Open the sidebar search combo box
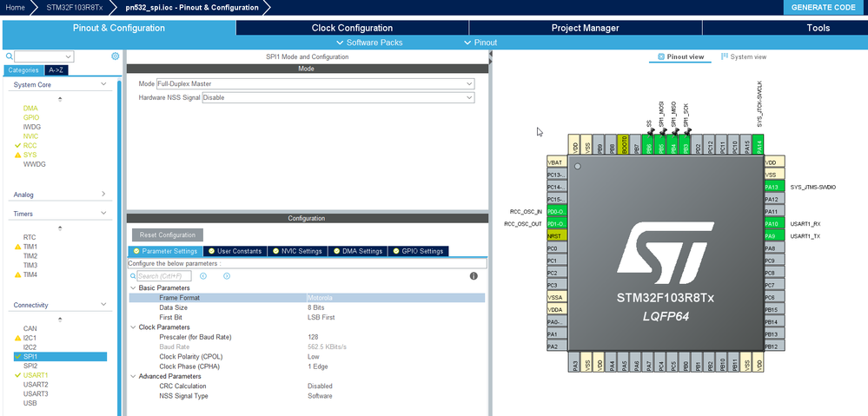Viewport: 868px width, 416px height. point(44,56)
